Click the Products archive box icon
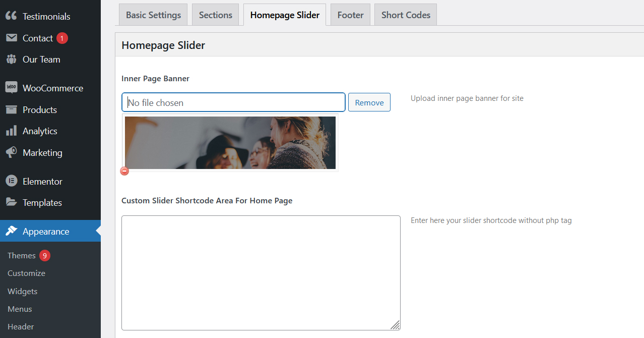 11,109
